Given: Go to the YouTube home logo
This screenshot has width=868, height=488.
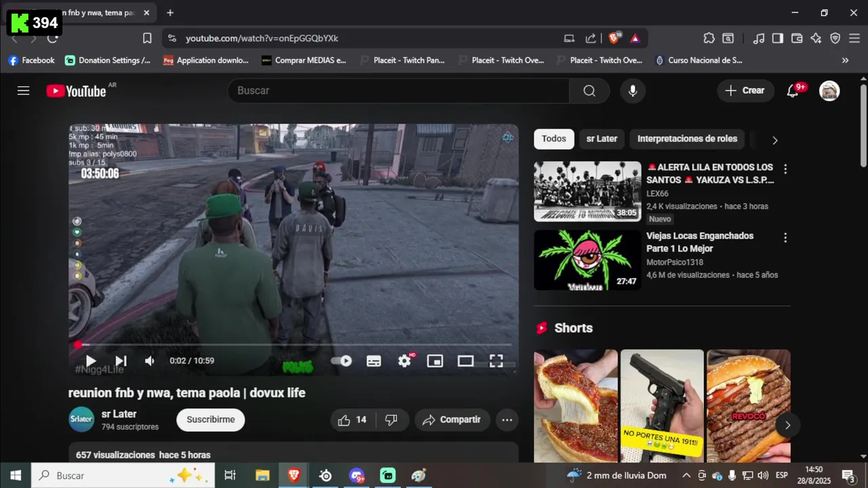Looking at the screenshot, I should click(76, 91).
